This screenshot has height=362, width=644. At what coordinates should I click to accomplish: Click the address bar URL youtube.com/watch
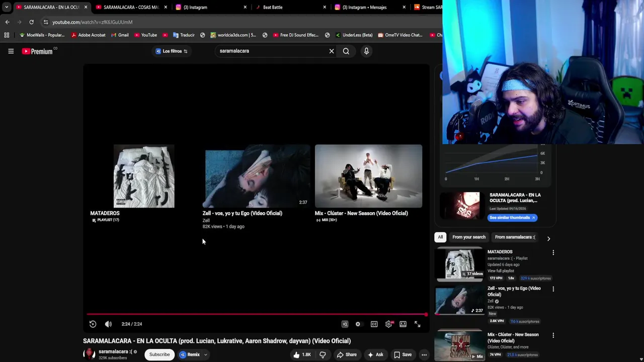pos(93,22)
